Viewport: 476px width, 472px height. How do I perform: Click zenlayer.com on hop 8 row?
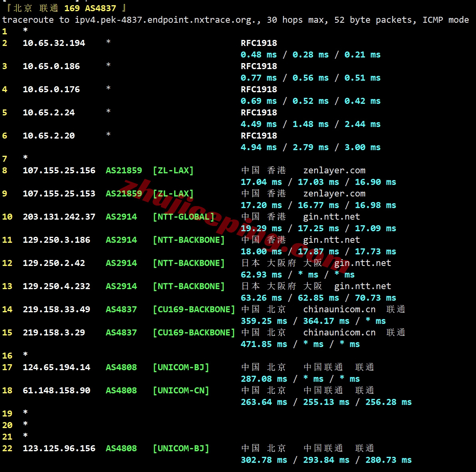click(x=334, y=171)
